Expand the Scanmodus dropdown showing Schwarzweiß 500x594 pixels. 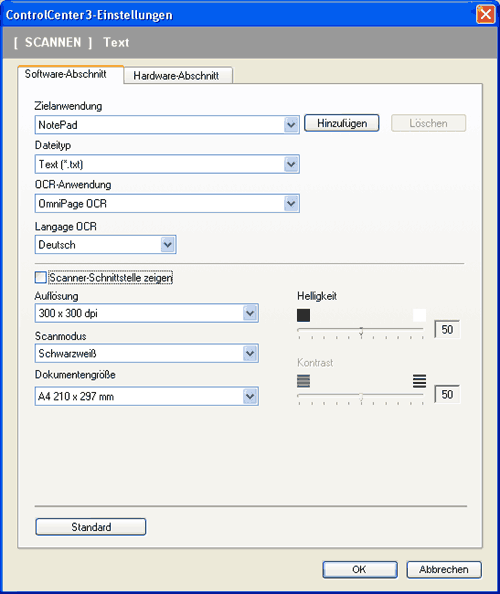[x=147, y=353]
